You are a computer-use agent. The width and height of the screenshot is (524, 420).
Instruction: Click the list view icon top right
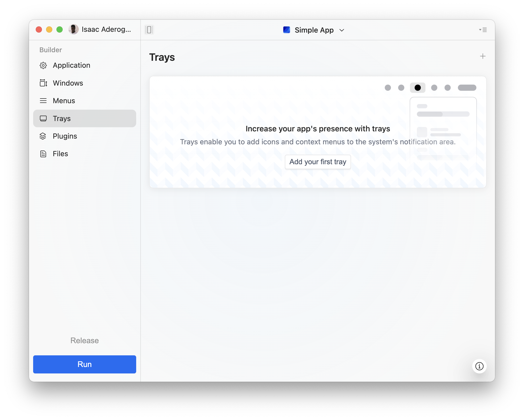483,29
